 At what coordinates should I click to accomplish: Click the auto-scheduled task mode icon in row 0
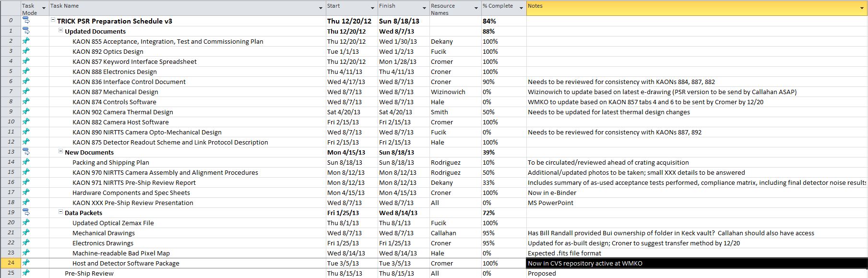coord(26,21)
